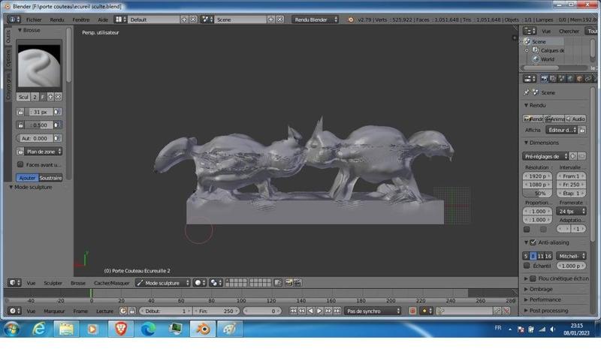Image resolution: width=601 pixels, height=364 pixels.
Task: Add a new screen layout
Action: point(184,20)
